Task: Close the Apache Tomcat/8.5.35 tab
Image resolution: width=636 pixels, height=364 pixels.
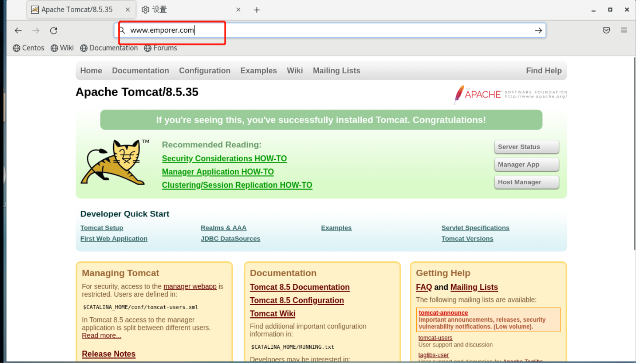Action: point(128,10)
